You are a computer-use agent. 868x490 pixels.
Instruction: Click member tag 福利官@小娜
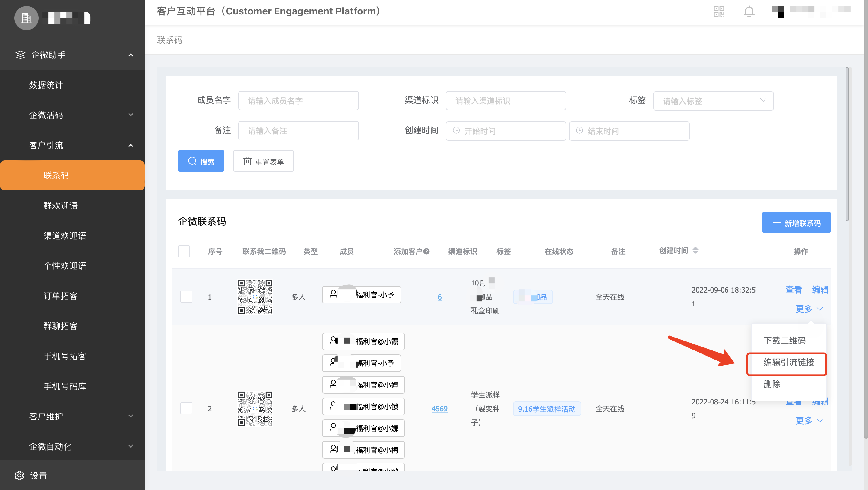click(x=363, y=428)
